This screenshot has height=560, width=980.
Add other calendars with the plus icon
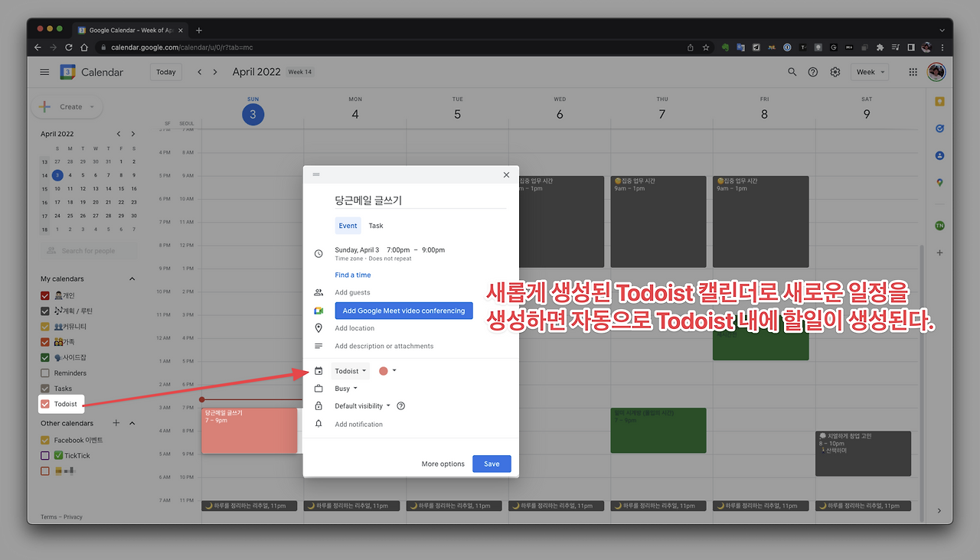coord(116,423)
